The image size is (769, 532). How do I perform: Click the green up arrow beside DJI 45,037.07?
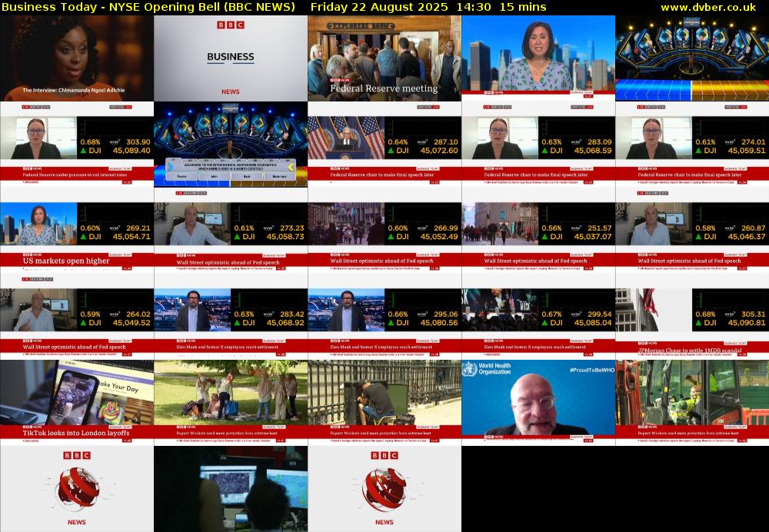click(x=546, y=237)
